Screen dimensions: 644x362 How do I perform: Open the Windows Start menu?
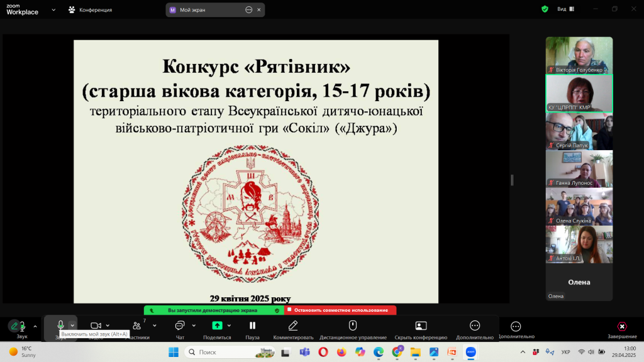click(174, 352)
